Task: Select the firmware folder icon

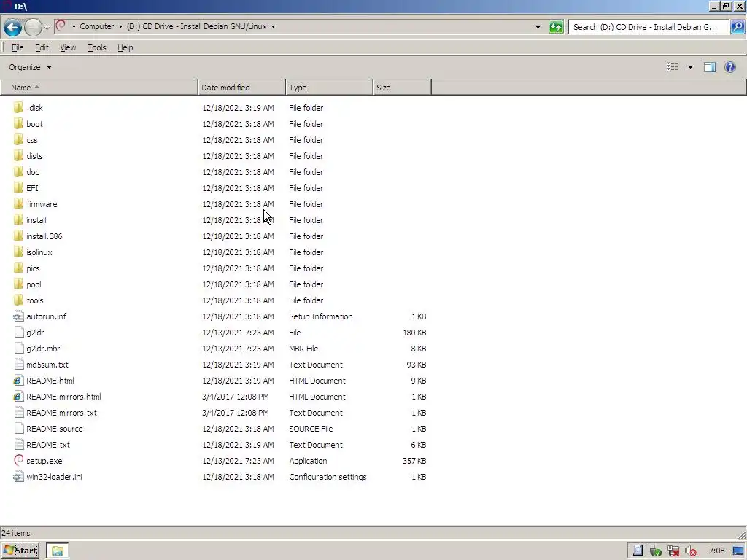Action: (18, 204)
